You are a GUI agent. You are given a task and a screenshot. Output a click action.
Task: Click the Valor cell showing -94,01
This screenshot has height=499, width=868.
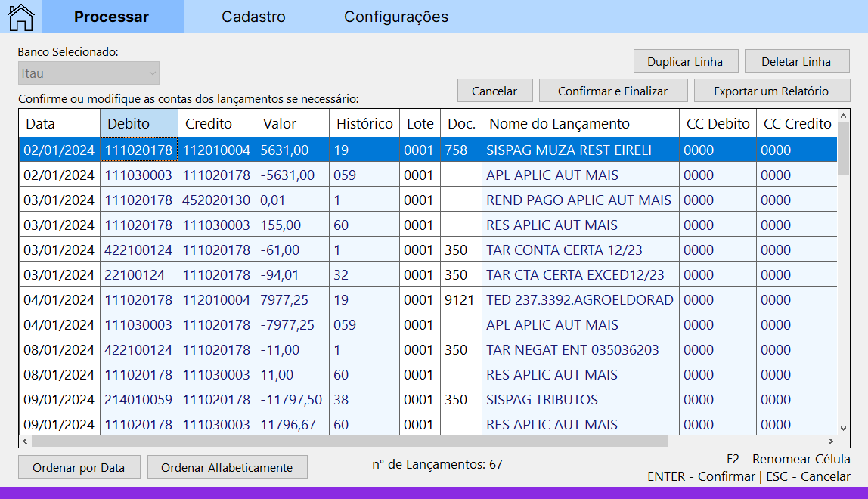click(280, 275)
